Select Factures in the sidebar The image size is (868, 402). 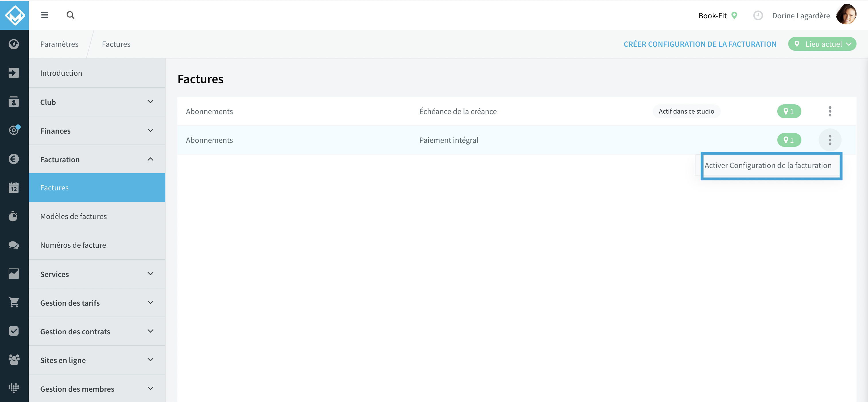(x=97, y=188)
